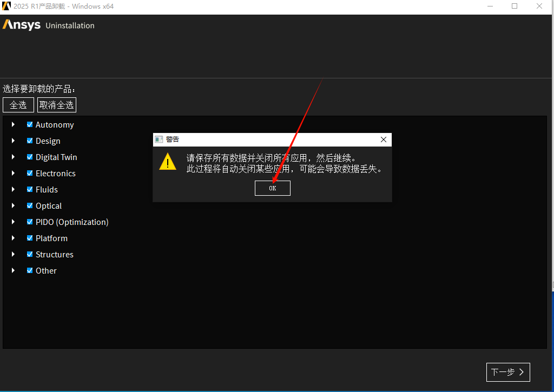Screen dimensions: 554x392
Task: Deselect the Fluids checkbox
Action: tap(30, 189)
